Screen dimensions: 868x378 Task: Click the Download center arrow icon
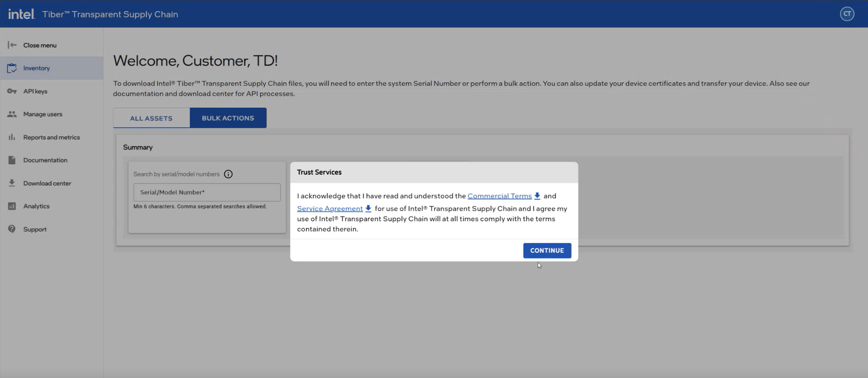tap(12, 183)
